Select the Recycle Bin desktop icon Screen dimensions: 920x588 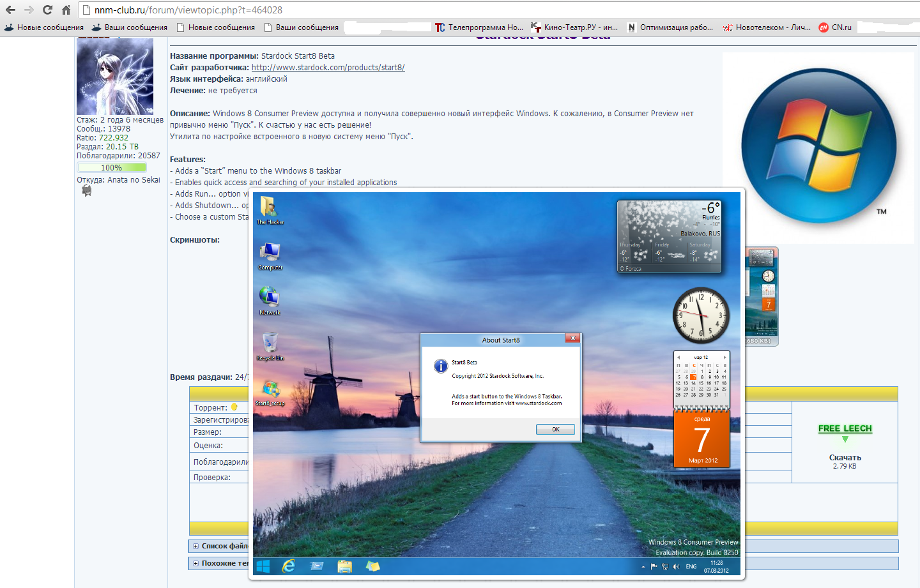pyautogui.click(x=270, y=347)
